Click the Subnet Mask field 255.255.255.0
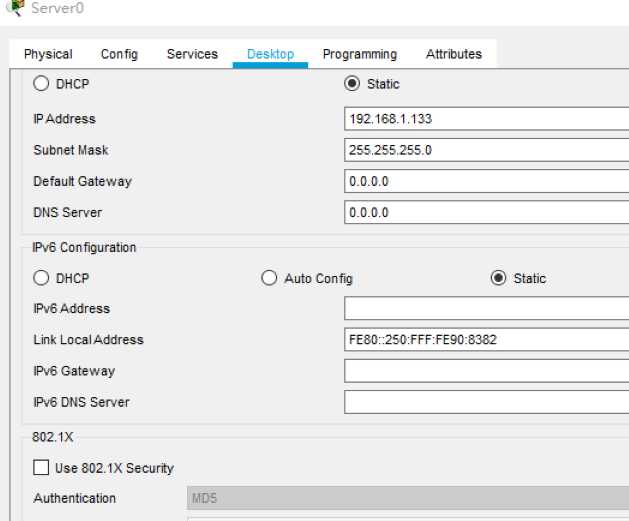The width and height of the screenshot is (629, 521). click(486, 150)
